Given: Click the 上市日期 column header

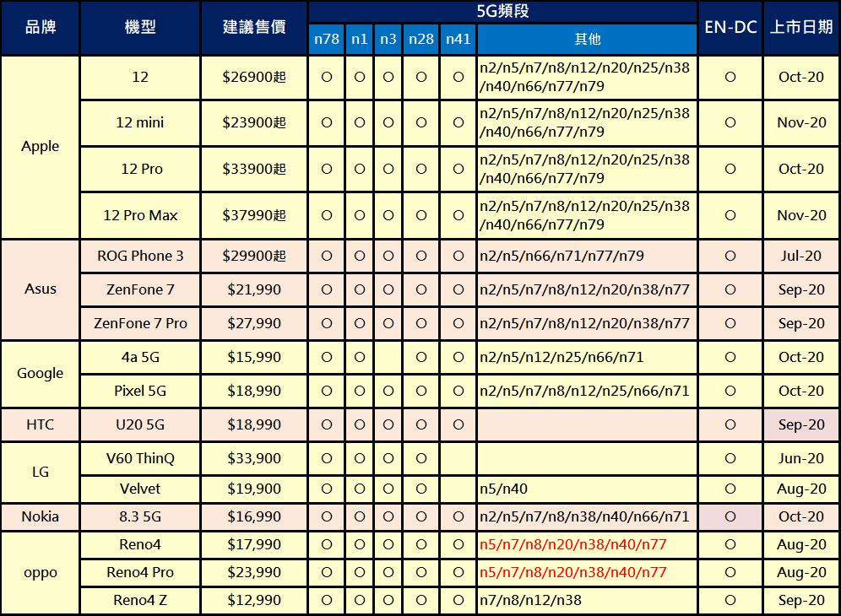Looking at the screenshot, I should point(801,28).
